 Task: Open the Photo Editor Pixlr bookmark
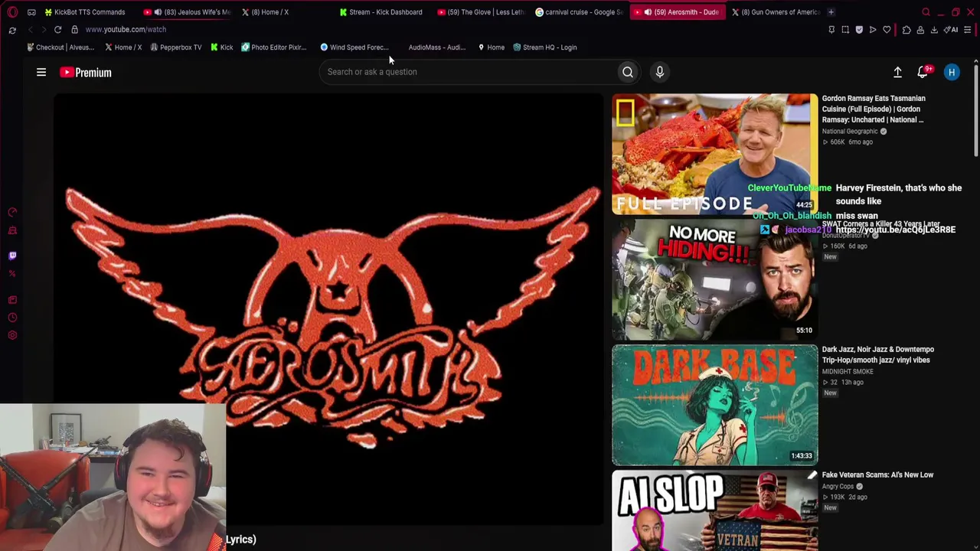pos(273,47)
